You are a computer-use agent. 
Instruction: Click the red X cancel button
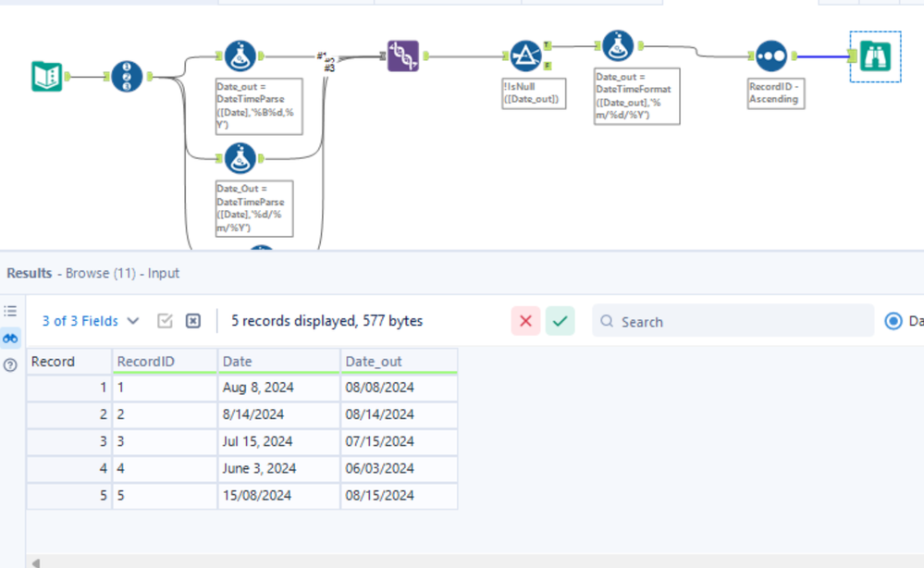coord(525,321)
